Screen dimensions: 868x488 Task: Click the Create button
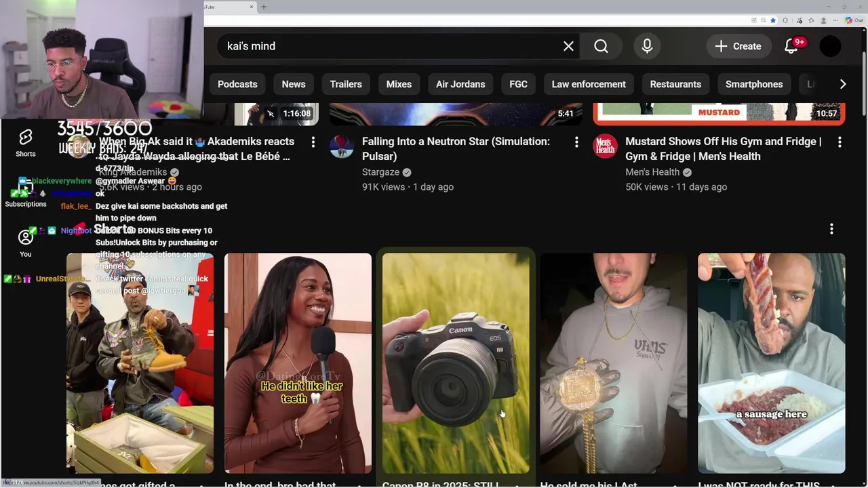[x=738, y=46]
